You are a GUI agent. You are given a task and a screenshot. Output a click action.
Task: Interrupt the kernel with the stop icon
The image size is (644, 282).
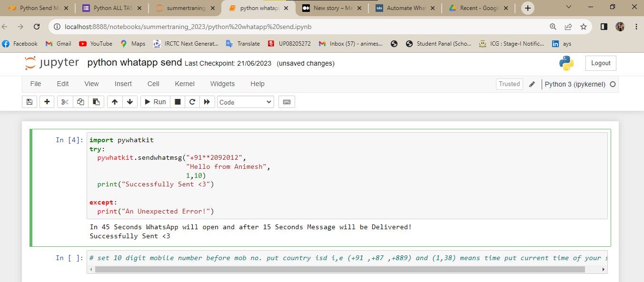[177, 101]
